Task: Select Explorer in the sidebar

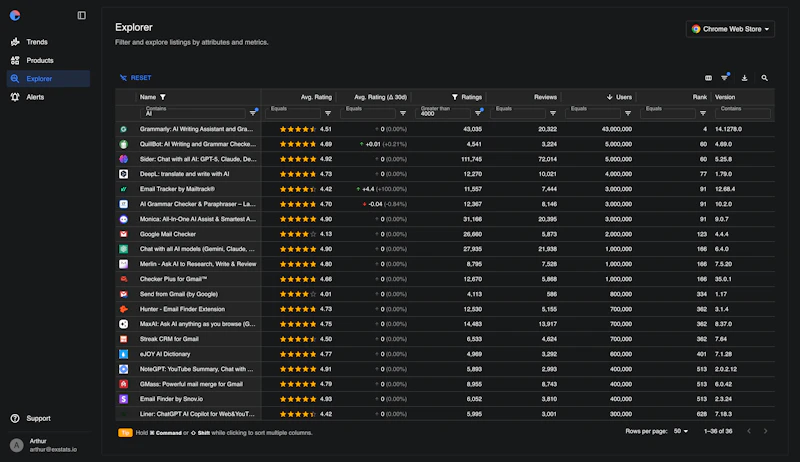Action: pos(48,79)
